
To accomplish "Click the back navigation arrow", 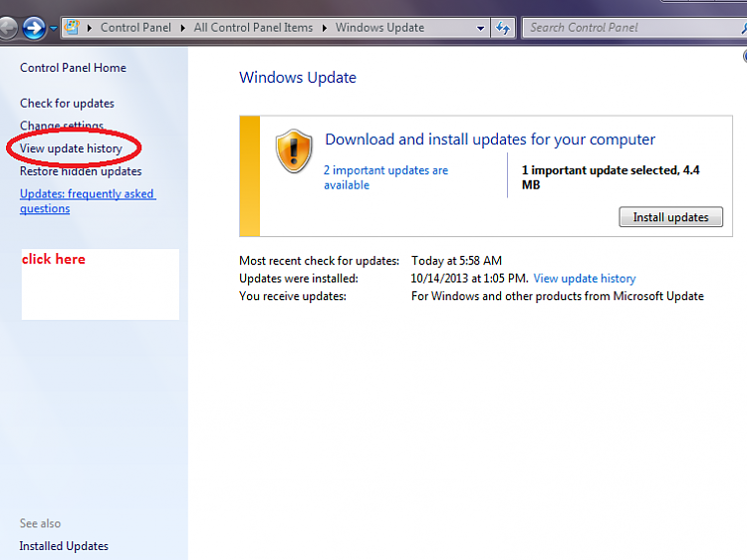I will (7, 28).
